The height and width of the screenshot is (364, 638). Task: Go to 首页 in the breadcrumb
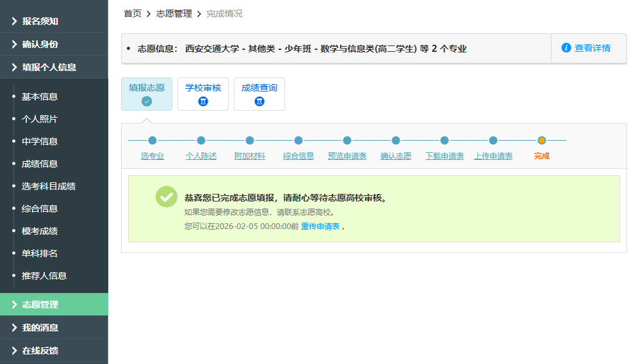coord(133,13)
